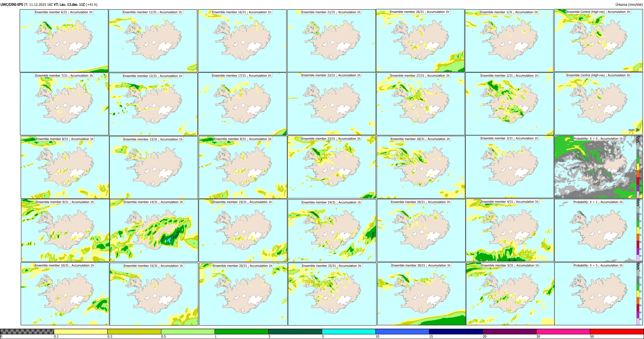Image resolution: width=644 pixels, height=339 pixels.
Task: Pick the olive 0.3–0.5 legend color
Action: [x=134, y=332]
